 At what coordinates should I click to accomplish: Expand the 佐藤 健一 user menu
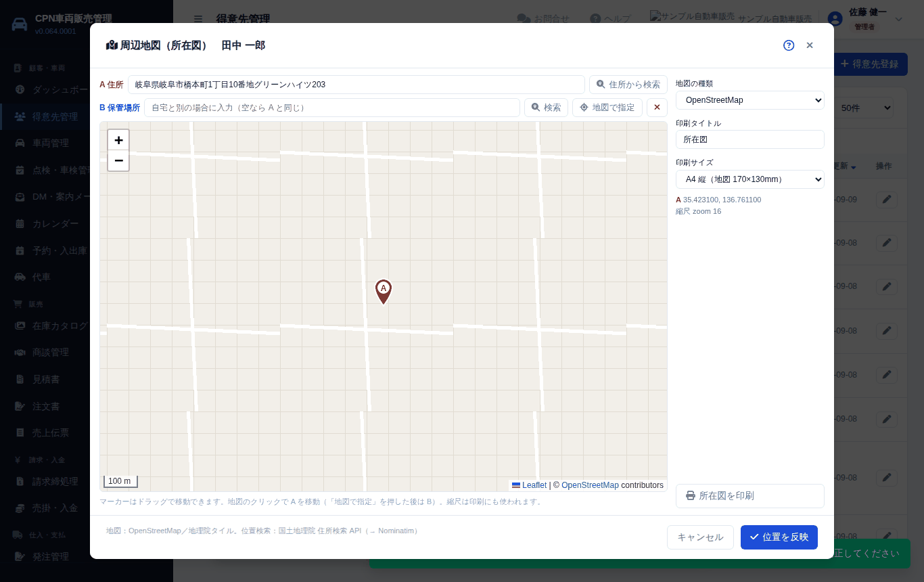point(866,19)
